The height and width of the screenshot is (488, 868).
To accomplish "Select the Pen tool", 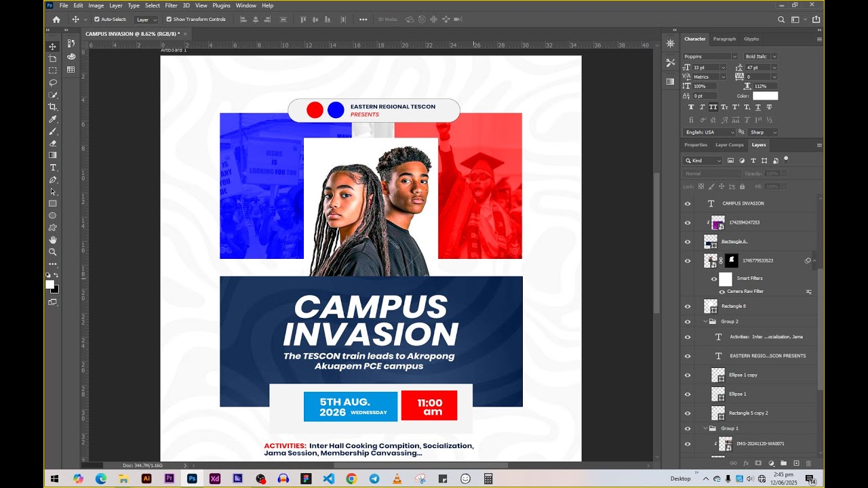I will pos(52,180).
